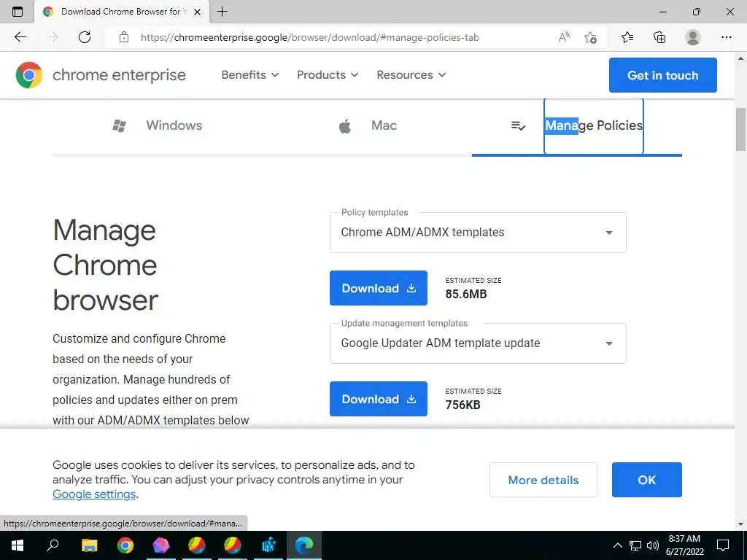747x560 pixels.
Task: Open a new browser tab
Action: [222, 12]
